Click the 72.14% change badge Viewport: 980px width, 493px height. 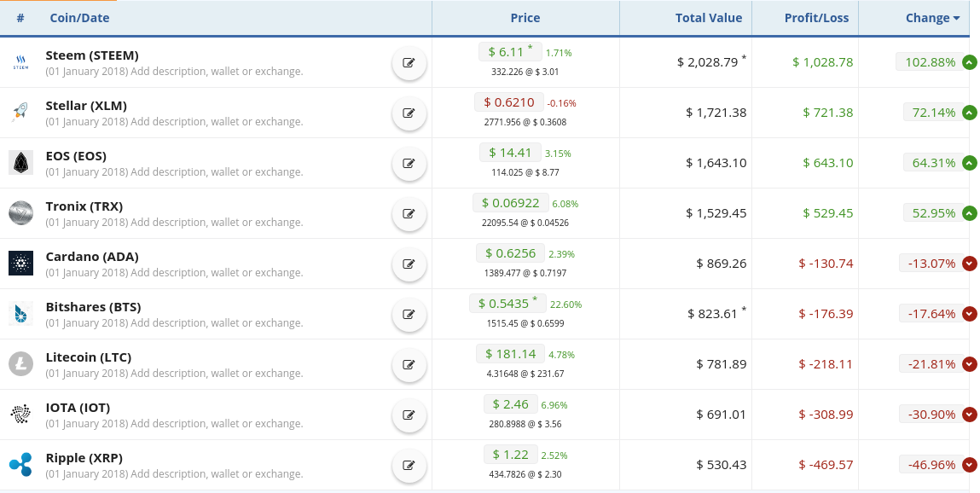pos(934,113)
